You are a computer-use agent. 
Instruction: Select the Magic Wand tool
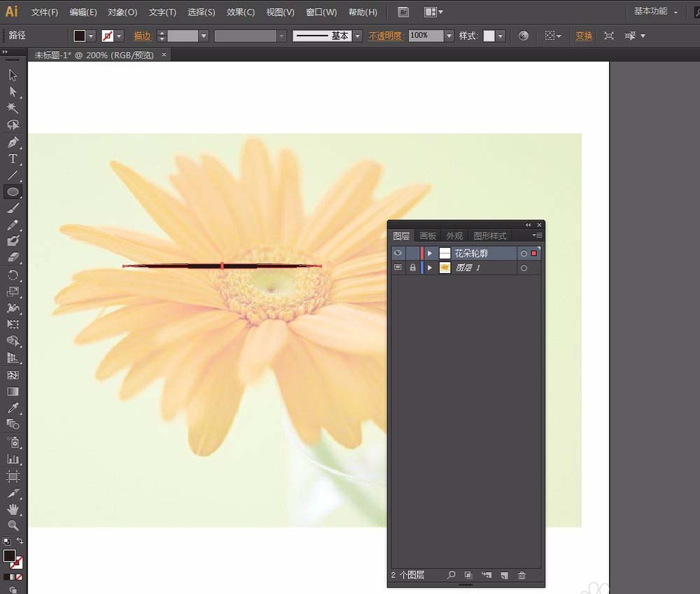pos(13,108)
